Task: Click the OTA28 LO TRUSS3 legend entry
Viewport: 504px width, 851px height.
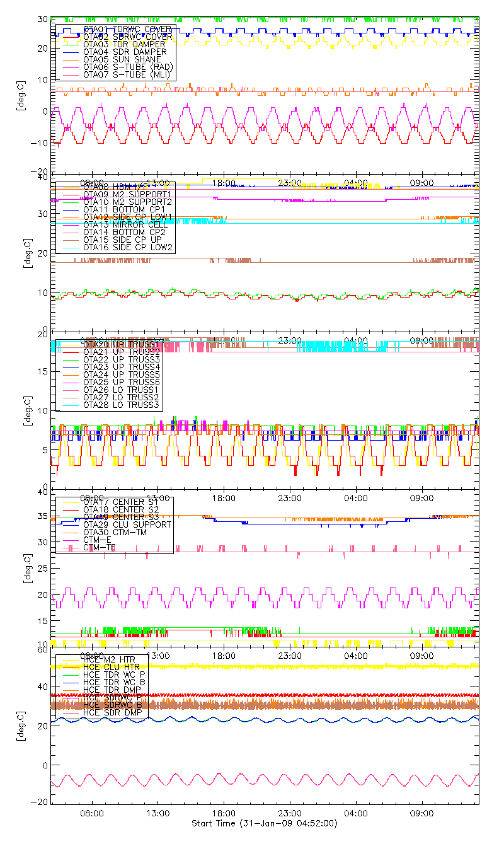Action: coord(121,405)
